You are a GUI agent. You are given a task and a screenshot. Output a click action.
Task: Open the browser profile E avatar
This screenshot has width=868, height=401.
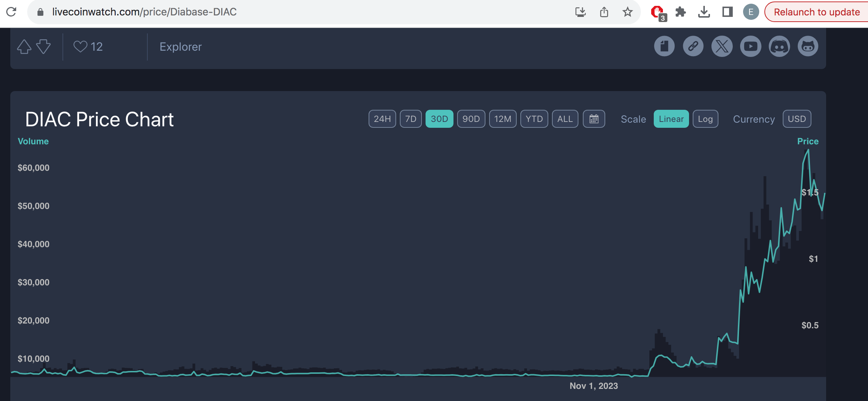(x=751, y=12)
